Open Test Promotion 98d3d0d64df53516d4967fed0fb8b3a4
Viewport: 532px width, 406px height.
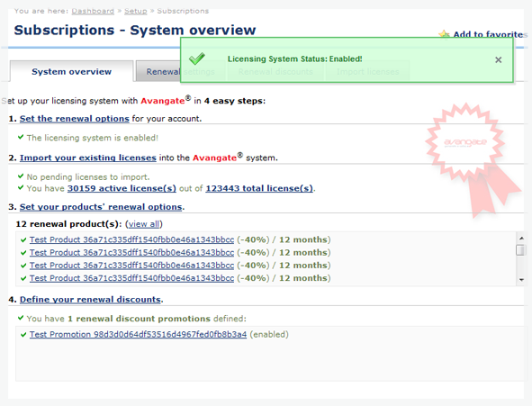138,335
